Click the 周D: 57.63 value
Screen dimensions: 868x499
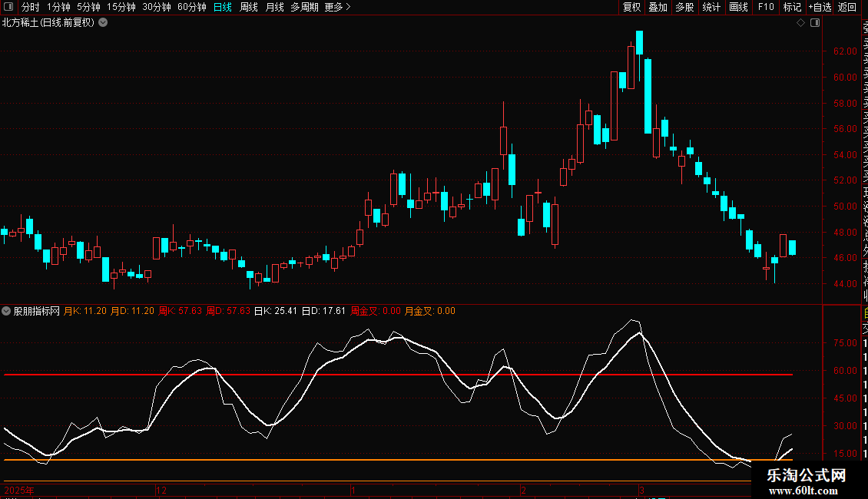pos(228,311)
